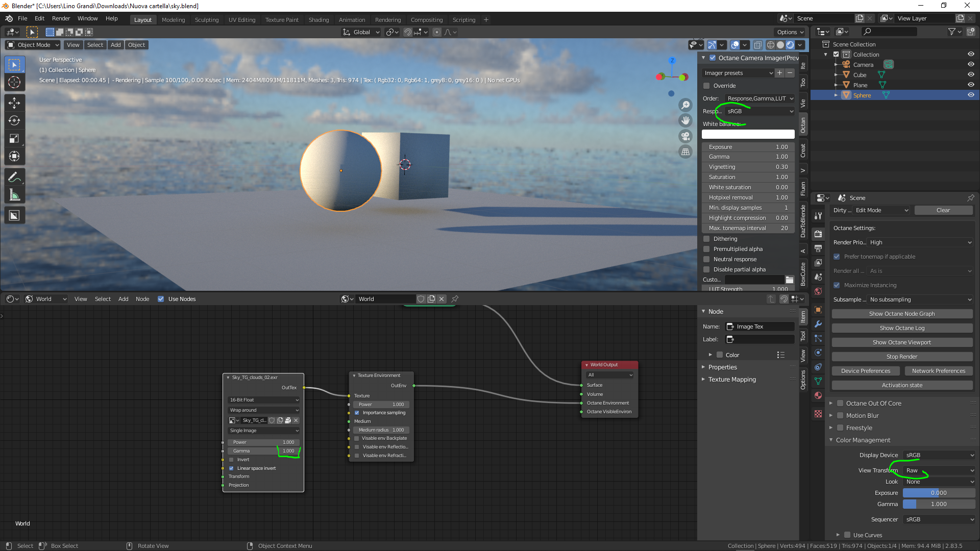The height and width of the screenshot is (551, 980).
Task: Click the white balance color field
Action: click(748, 134)
